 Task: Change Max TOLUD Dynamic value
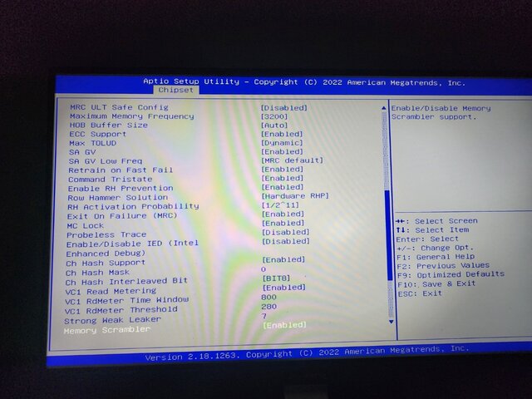(281, 143)
